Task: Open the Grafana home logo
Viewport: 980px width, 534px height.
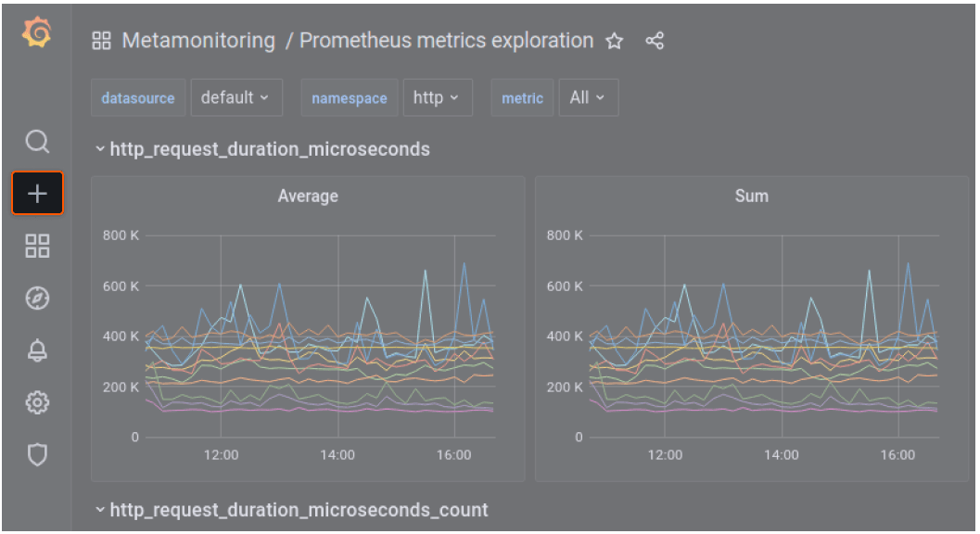Action: pyautogui.click(x=37, y=32)
